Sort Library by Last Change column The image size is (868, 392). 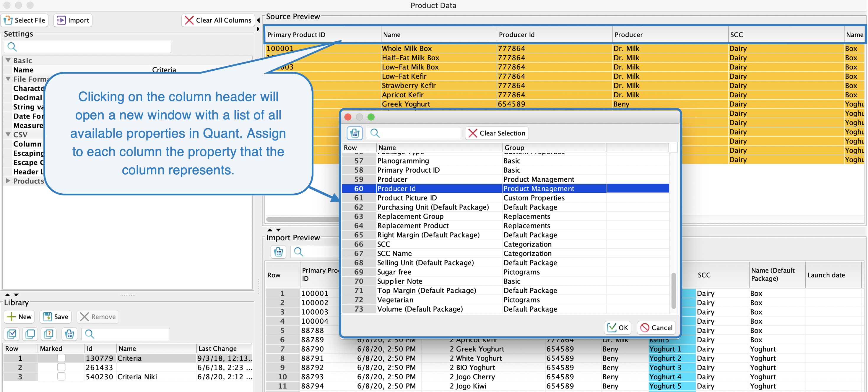(224, 349)
